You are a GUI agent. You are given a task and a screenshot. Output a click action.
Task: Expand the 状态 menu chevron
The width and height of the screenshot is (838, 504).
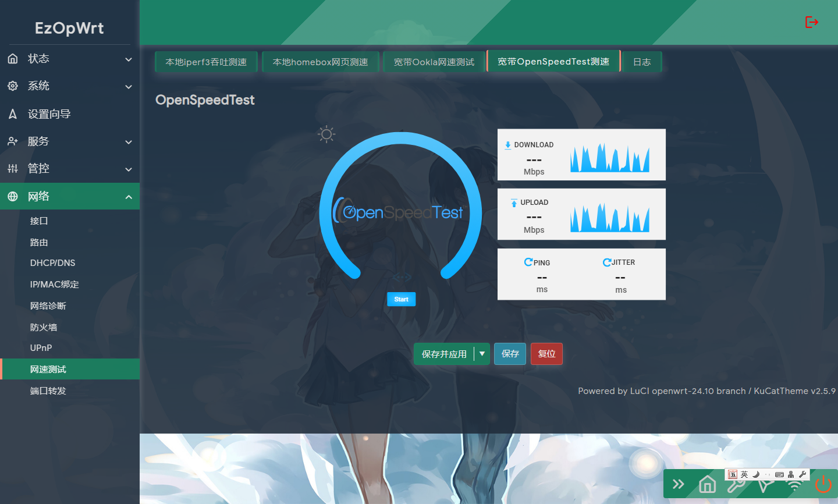click(x=129, y=59)
